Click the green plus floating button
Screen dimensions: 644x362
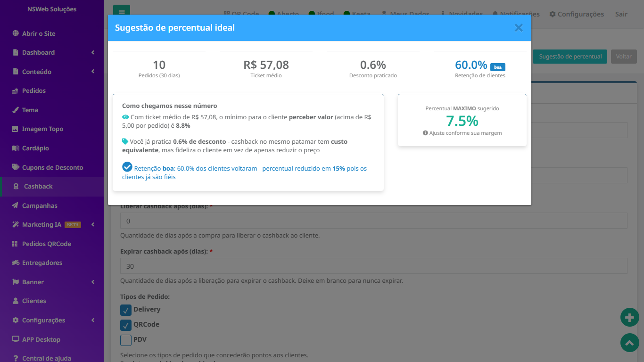(x=629, y=318)
